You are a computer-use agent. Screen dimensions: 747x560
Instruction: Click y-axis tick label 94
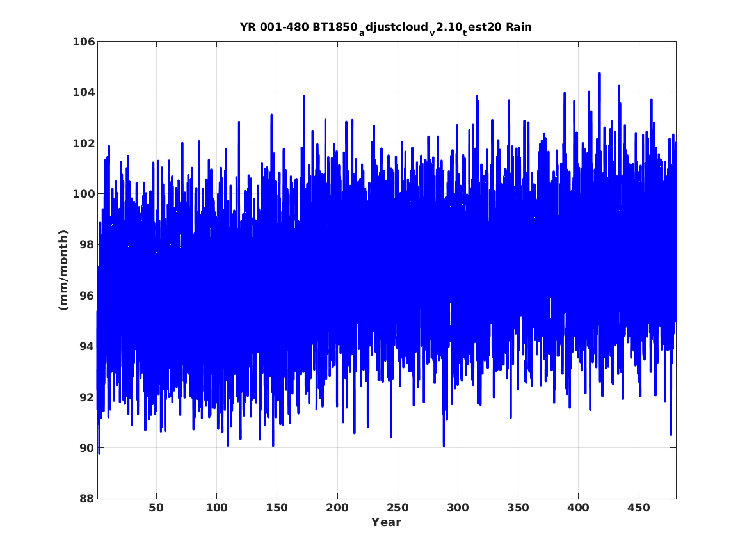pos(87,346)
